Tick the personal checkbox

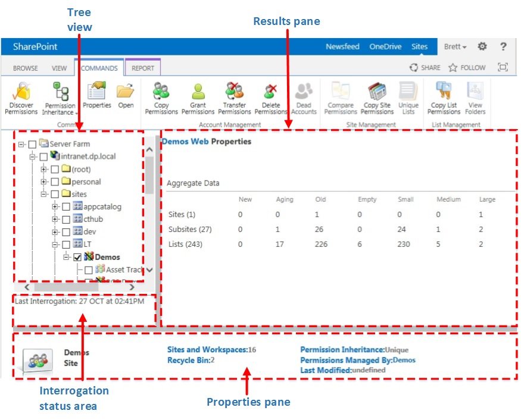click(x=55, y=181)
